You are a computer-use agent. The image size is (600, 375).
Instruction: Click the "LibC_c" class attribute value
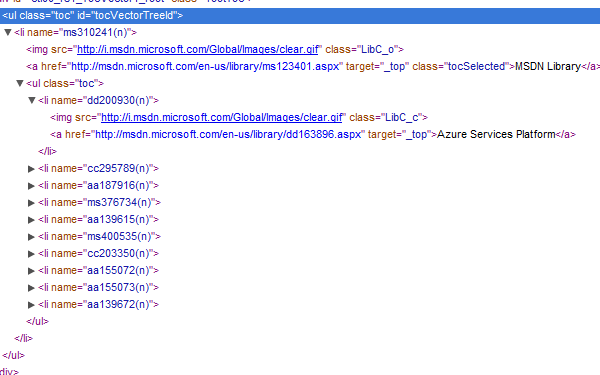click(402, 117)
